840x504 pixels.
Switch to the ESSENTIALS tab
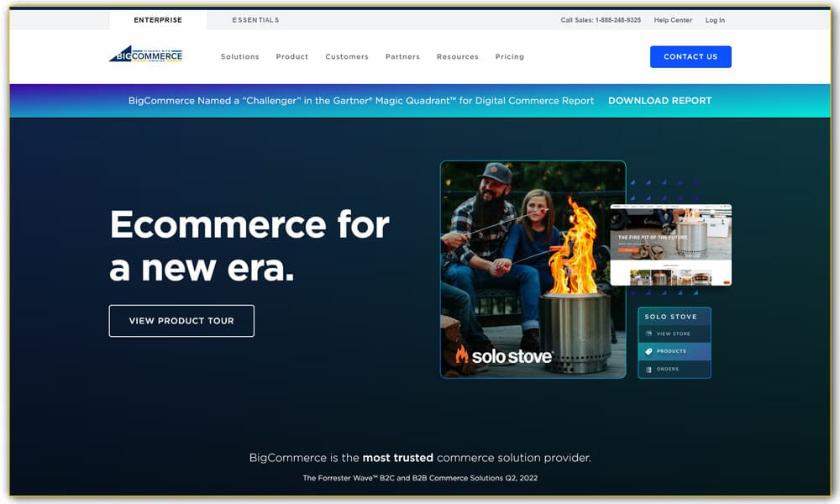pyautogui.click(x=255, y=19)
